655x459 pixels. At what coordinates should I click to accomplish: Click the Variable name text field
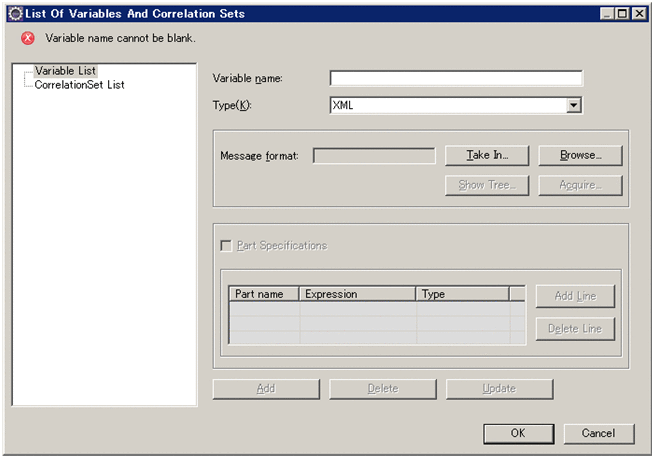click(456, 79)
